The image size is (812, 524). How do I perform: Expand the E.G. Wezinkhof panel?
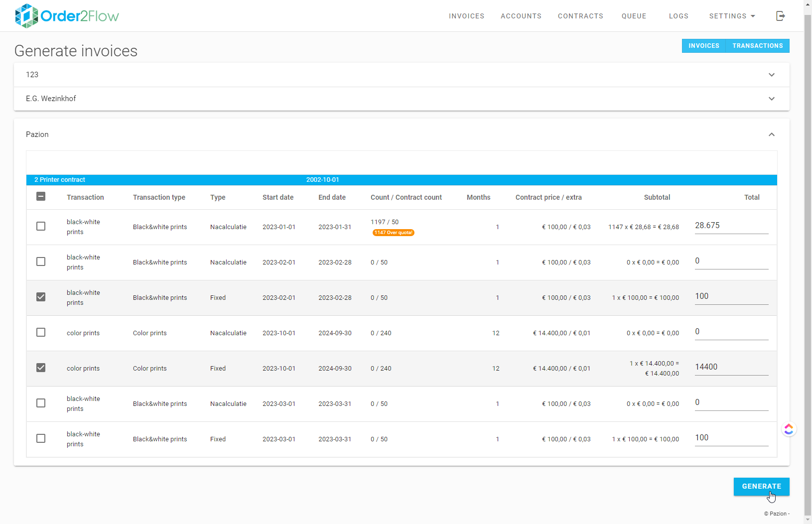[402, 99]
